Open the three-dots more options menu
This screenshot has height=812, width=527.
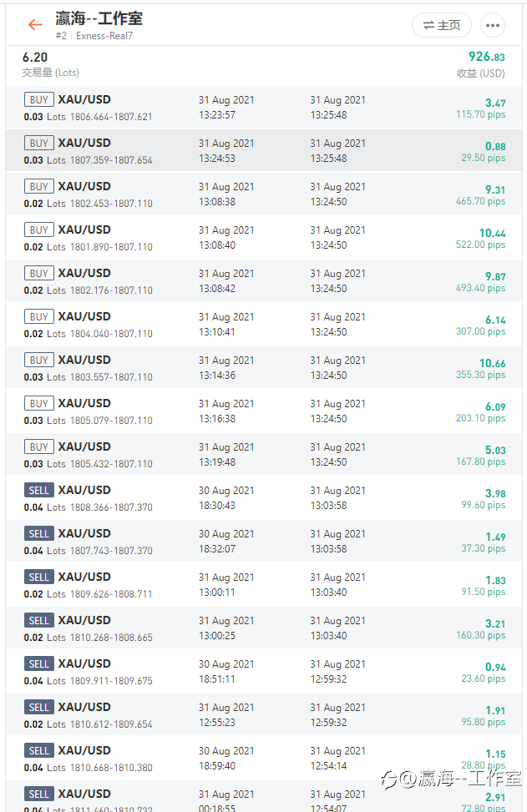point(492,25)
